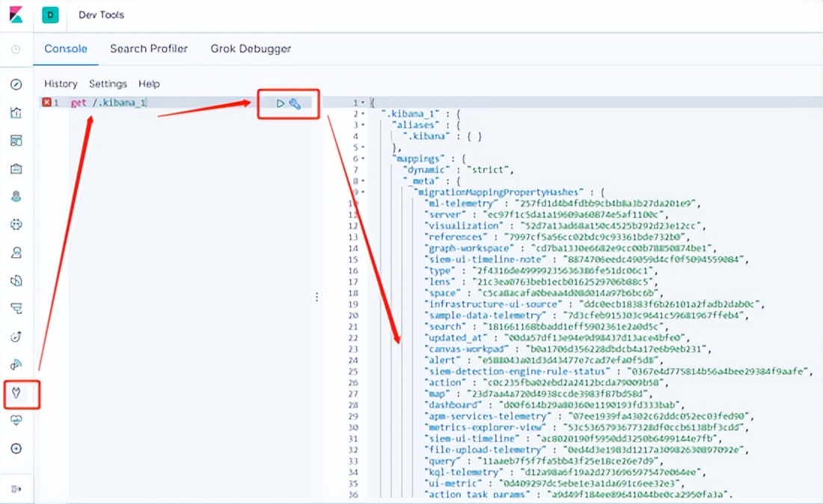Viewport: 823px width, 504px height.
Task: Click "type" hash line 16
Action: pyautogui.click(x=541, y=271)
